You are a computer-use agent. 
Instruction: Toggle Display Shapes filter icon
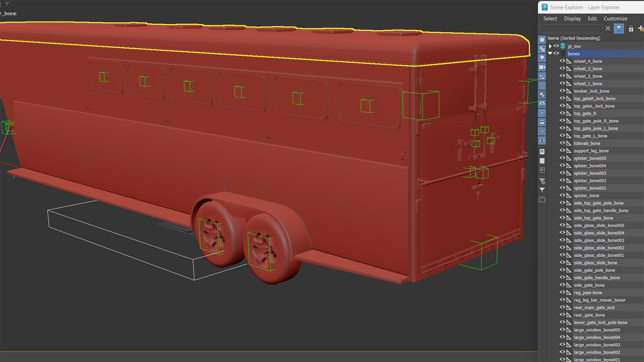pos(542,49)
